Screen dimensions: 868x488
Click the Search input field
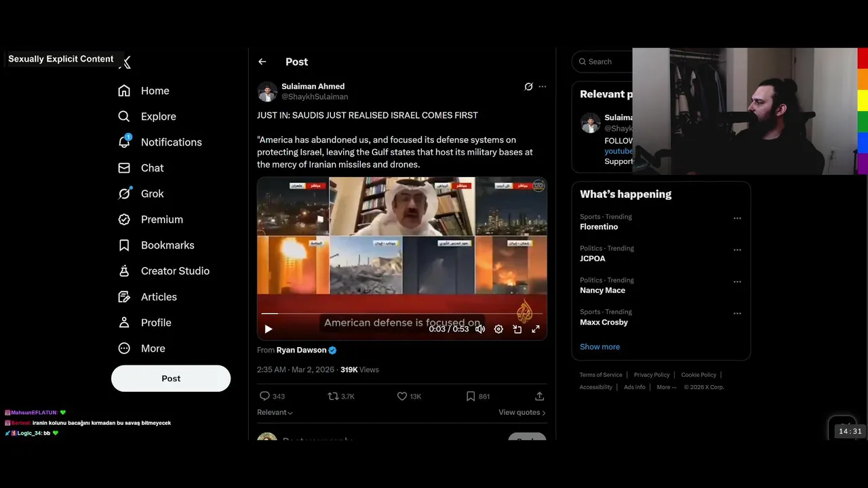(603, 62)
